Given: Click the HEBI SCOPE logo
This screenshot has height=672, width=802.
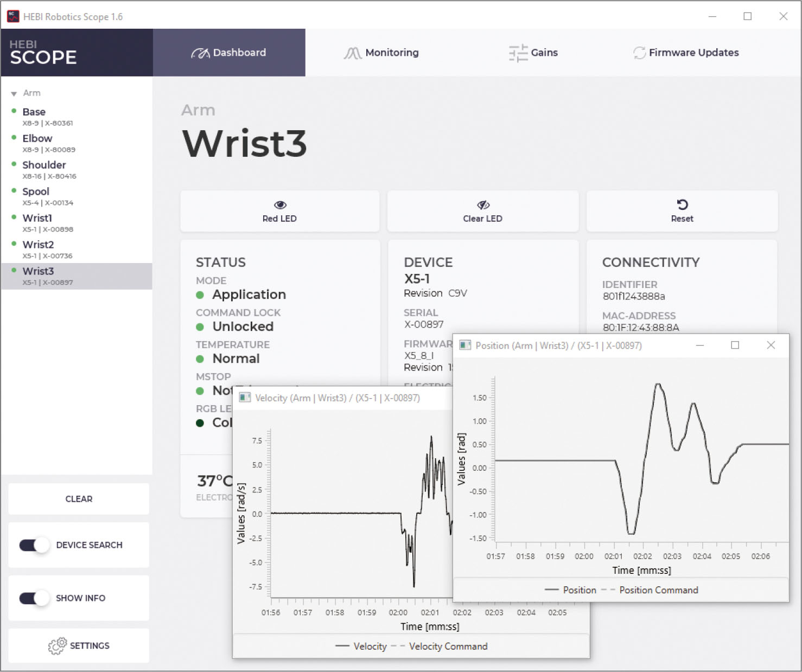Looking at the screenshot, I should [x=43, y=52].
